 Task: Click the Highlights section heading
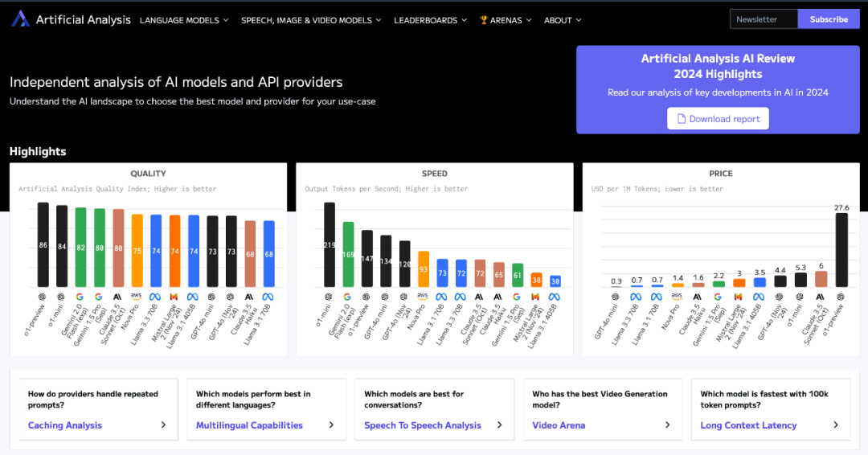(x=38, y=152)
